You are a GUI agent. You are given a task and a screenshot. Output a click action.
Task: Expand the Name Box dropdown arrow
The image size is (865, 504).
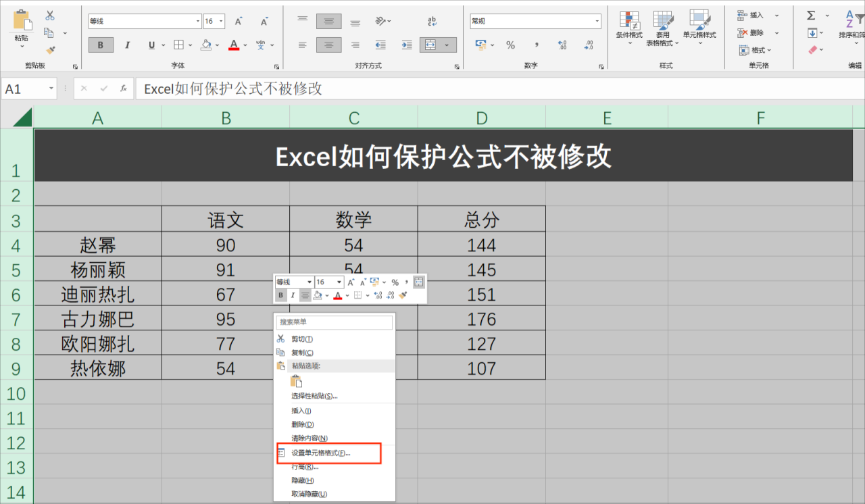(x=51, y=89)
